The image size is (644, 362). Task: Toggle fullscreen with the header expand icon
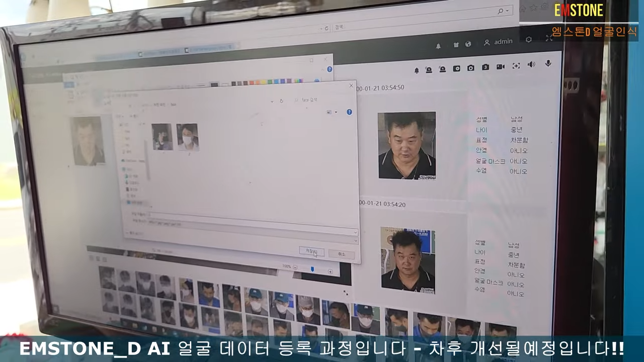(x=549, y=38)
